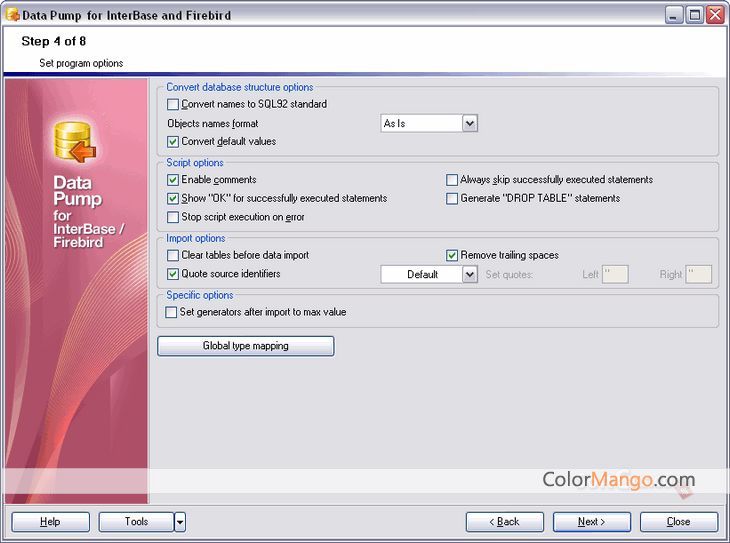
Task: Uncheck Convert default values
Action: coord(173,142)
